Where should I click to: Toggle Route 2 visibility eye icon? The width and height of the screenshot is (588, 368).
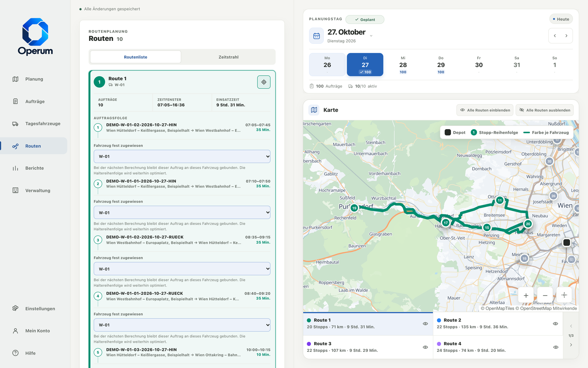(555, 324)
